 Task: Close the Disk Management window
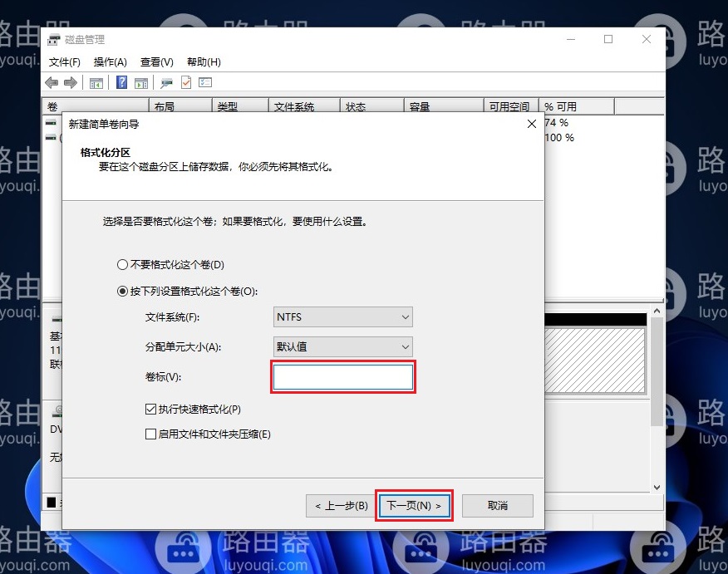click(x=647, y=39)
